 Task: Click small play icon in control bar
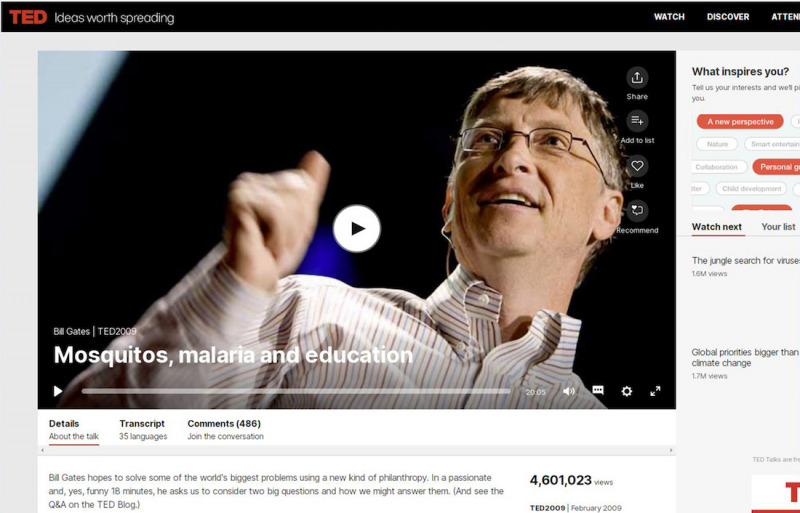58,391
